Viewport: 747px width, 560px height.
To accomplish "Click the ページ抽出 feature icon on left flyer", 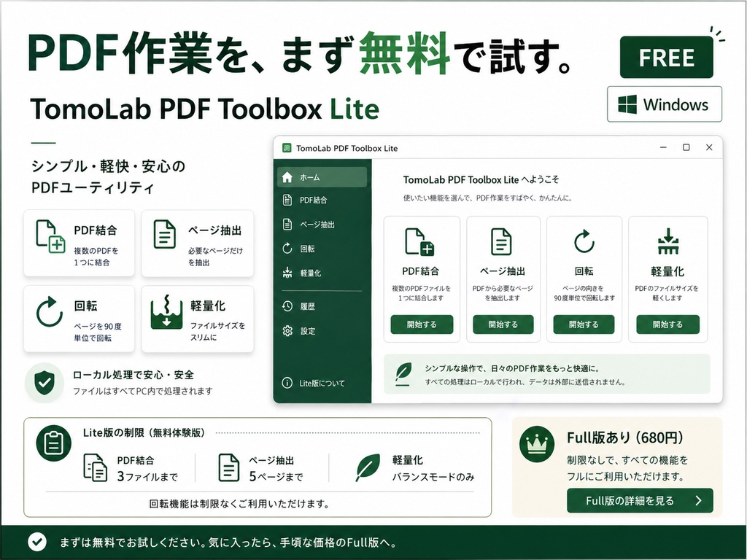I will (x=165, y=234).
